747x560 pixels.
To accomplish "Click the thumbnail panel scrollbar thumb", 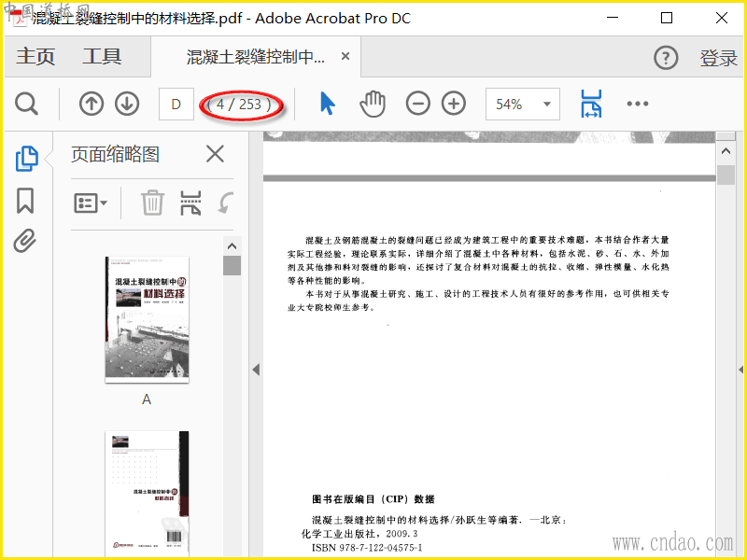I will pyautogui.click(x=232, y=265).
